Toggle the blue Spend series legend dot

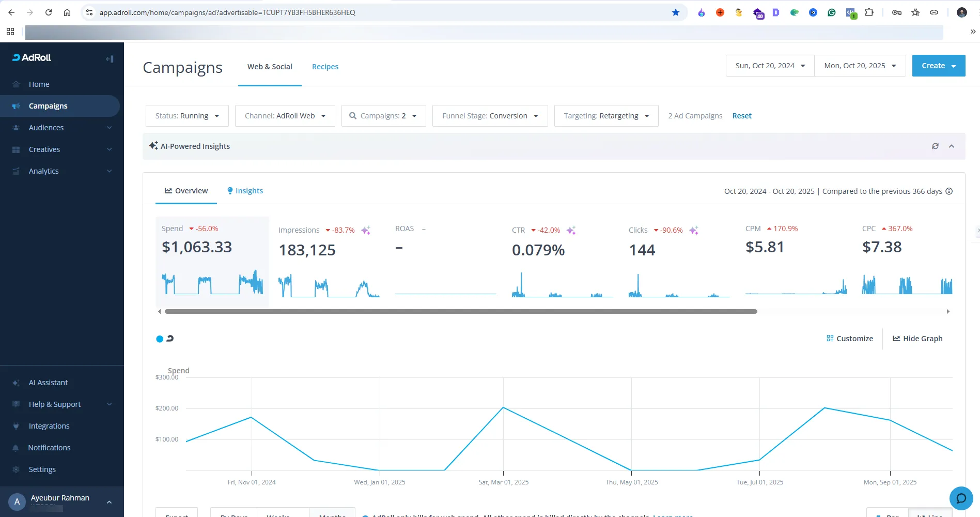pyautogui.click(x=160, y=339)
